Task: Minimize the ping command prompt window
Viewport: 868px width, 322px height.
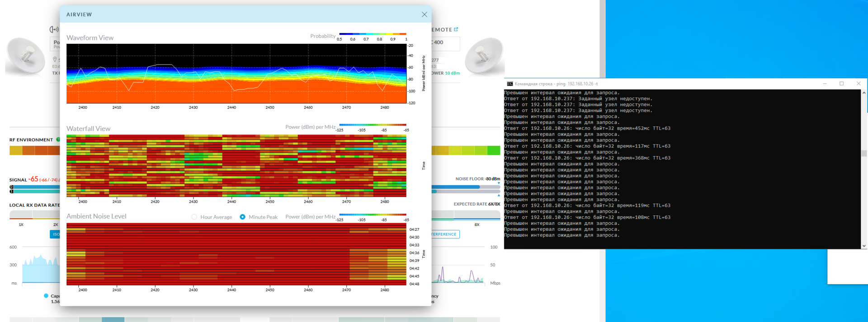Action: click(825, 84)
